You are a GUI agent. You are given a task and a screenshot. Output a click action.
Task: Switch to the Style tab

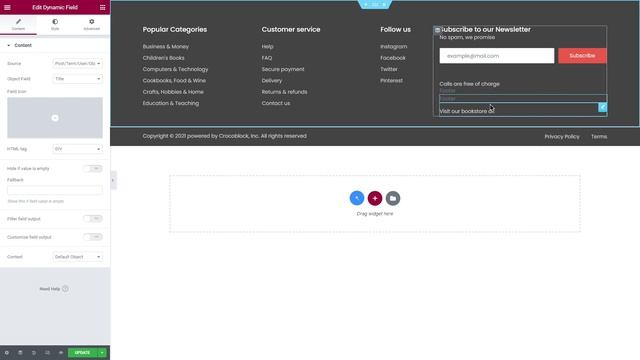pos(55,24)
